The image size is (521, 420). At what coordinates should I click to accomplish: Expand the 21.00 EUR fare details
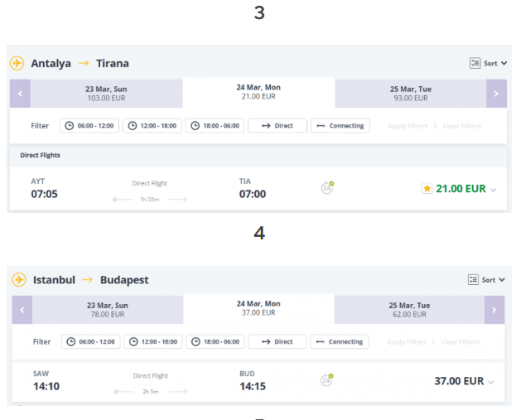(x=494, y=190)
